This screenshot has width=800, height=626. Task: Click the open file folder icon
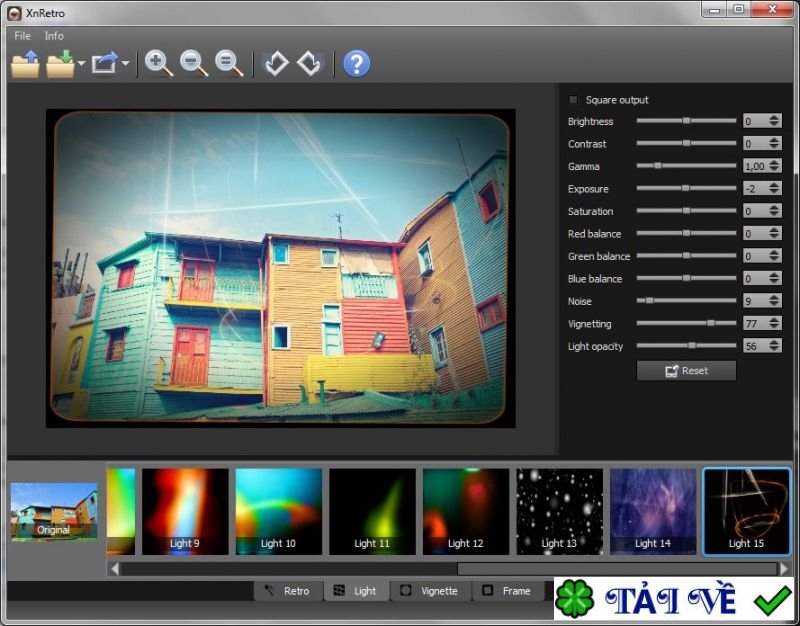(25, 64)
